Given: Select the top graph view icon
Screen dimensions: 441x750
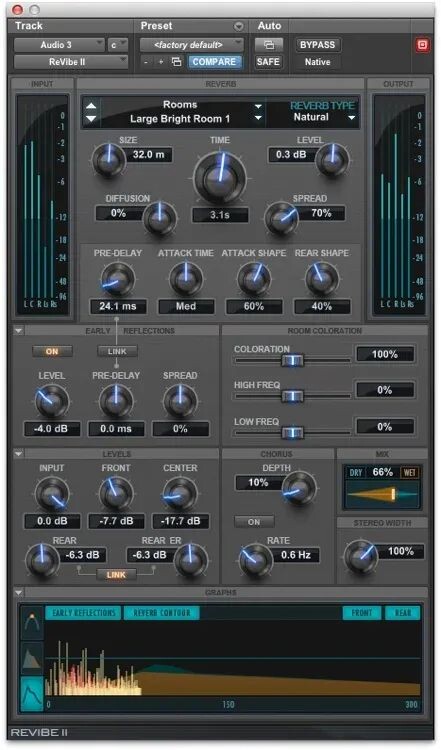Looking at the screenshot, I should tap(33, 624).
